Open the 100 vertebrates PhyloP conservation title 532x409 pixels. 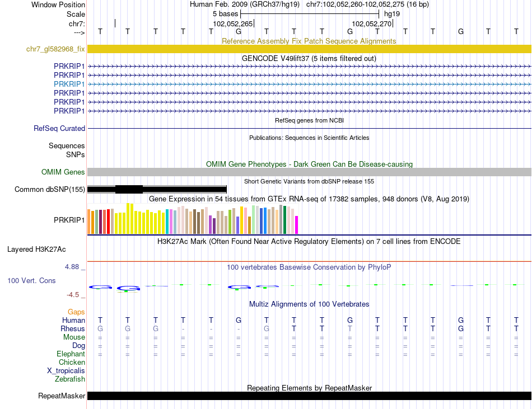tap(309, 267)
